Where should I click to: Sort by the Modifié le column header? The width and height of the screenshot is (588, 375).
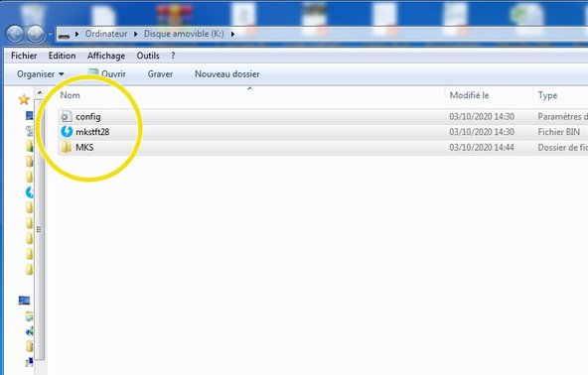(x=469, y=95)
